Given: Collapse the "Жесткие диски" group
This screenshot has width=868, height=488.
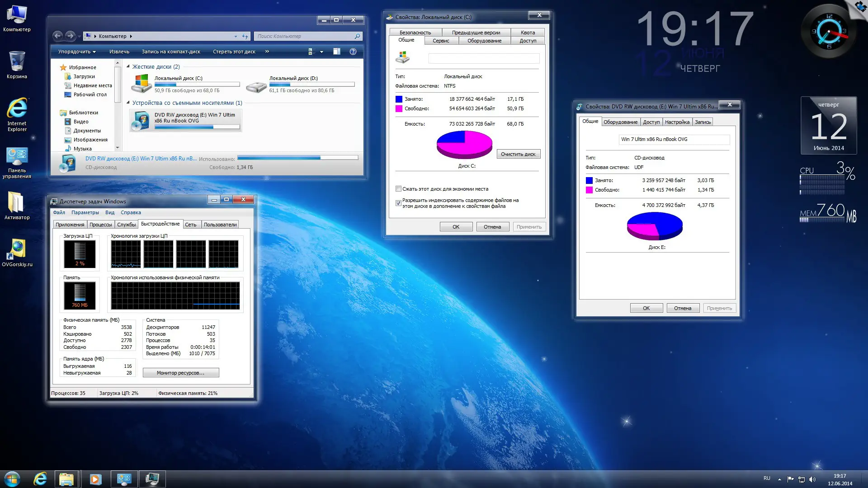Looking at the screenshot, I should pos(128,66).
